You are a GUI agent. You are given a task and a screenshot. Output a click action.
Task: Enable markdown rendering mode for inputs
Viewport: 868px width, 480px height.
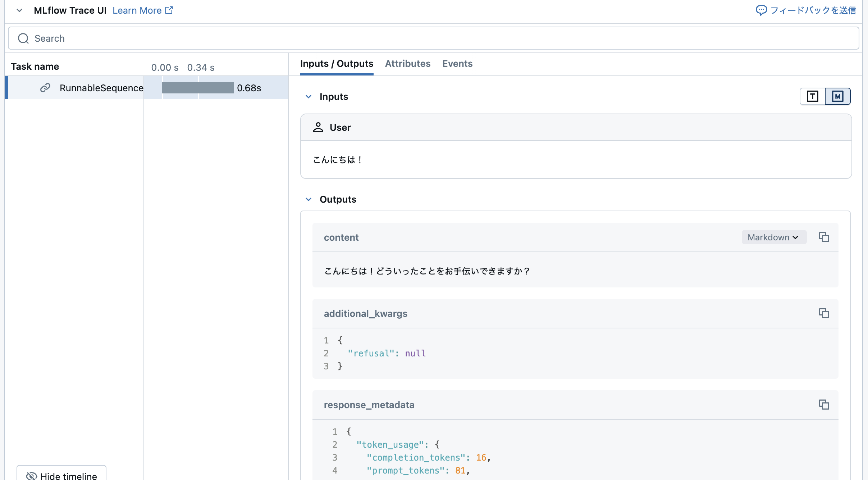point(837,96)
